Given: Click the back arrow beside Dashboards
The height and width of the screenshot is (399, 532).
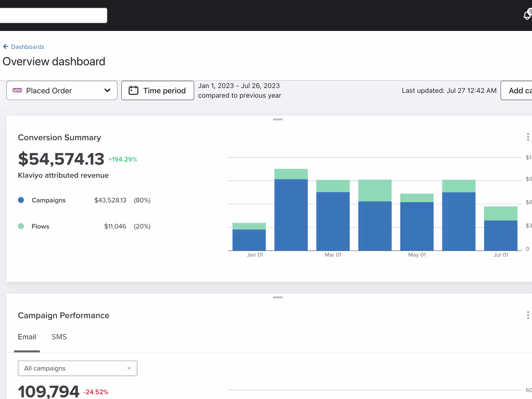Looking at the screenshot, I should [6, 46].
